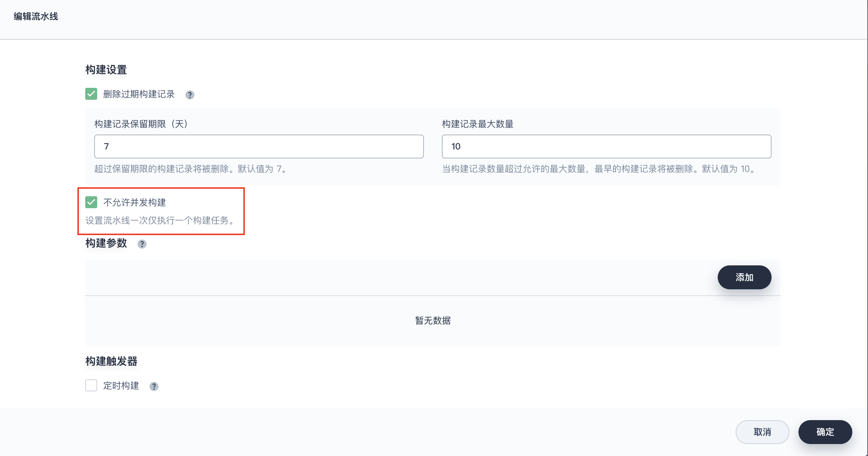Click the 取消 button
The width and height of the screenshot is (868, 456).
coord(762,432)
